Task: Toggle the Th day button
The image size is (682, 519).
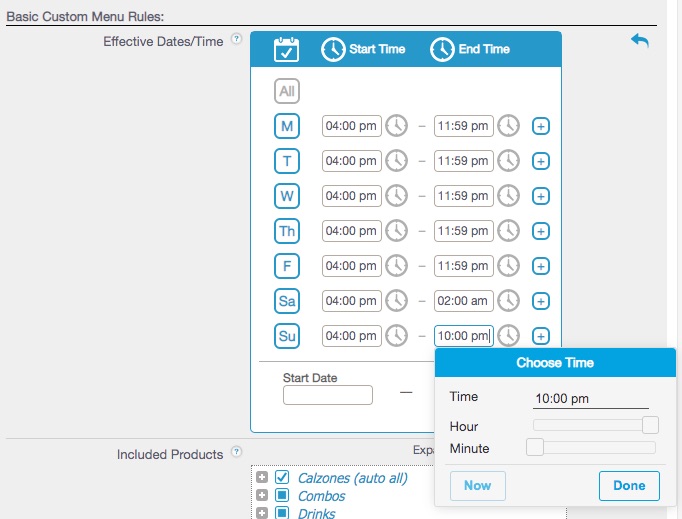Action: coord(287,231)
